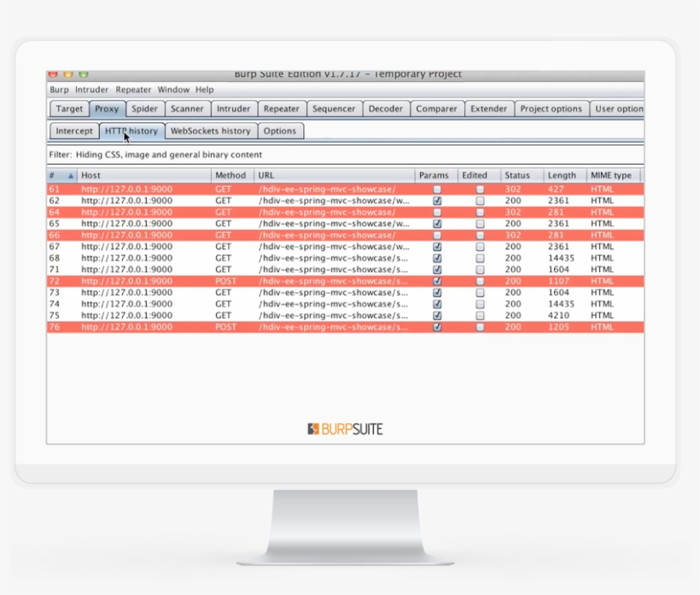700x595 pixels.
Task: Select the Proxy tab
Action: [x=107, y=108]
